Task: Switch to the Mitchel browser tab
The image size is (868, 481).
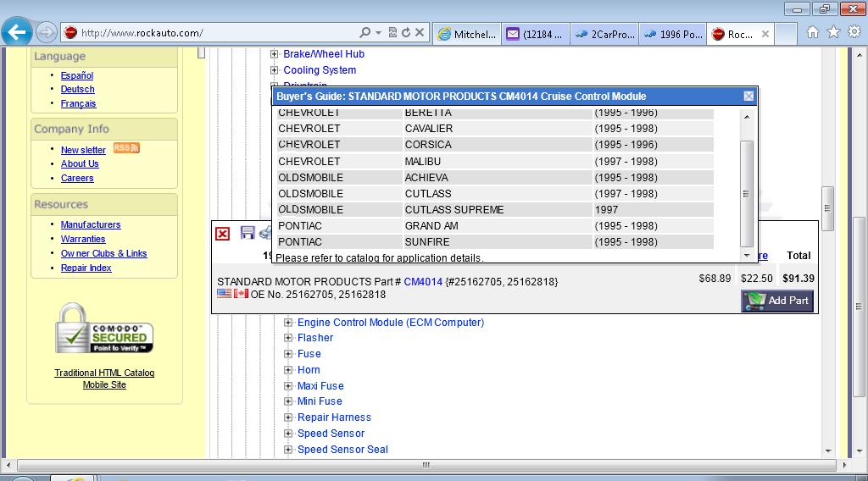Action: (466, 34)
